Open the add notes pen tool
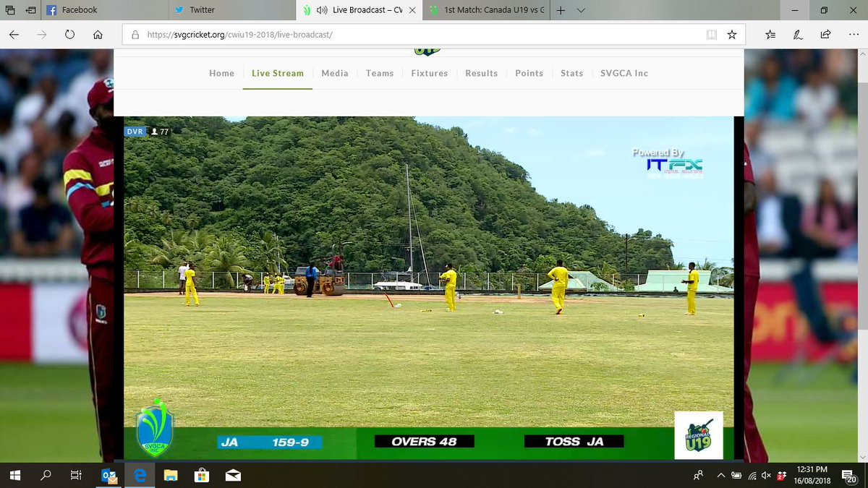This screenshot has width=868, height=488. (798, 35)
